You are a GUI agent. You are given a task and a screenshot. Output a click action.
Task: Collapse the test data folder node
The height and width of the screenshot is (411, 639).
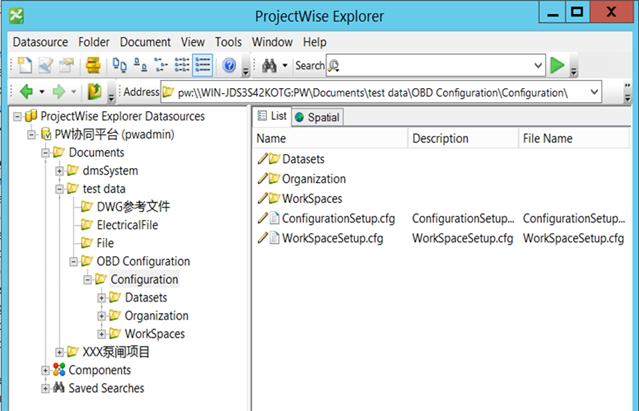pyautogui.click(x=59, y=189)
